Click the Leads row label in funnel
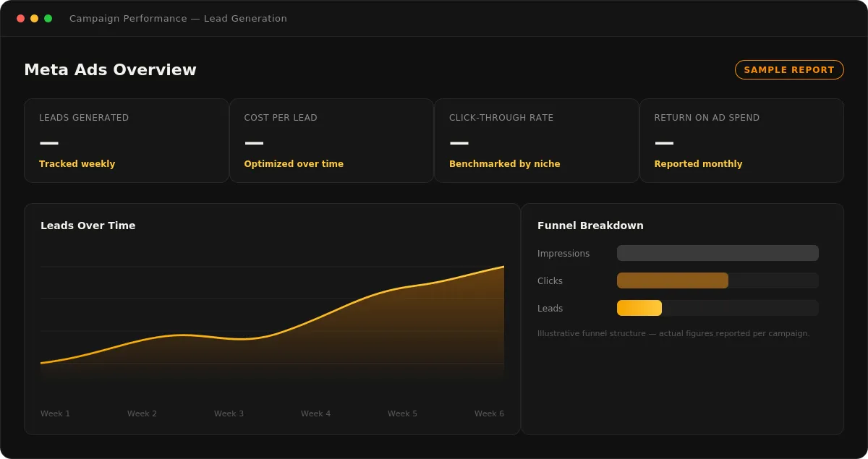Viewport: 868px width, 459px height. tap(550, 309)
